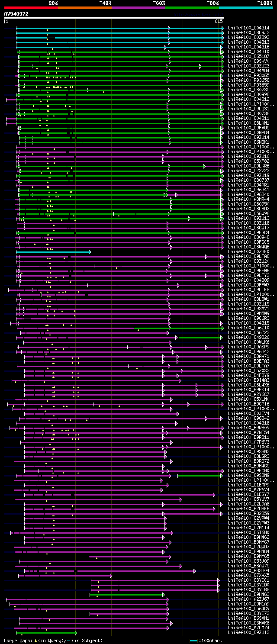Open hit UniRef100_C0Z392
The image size is (277, 644).
[x=248, y=38]
